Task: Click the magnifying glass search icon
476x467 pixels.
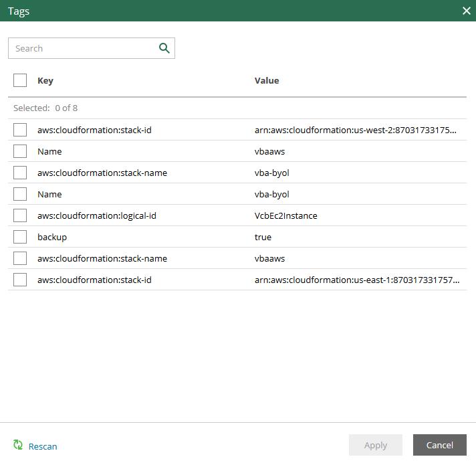Action: [164, 48]
